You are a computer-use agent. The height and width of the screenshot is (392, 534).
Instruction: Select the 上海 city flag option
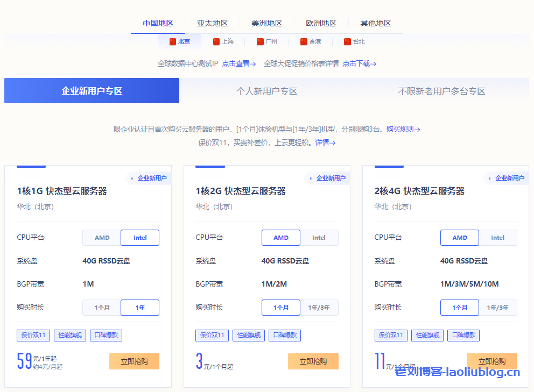coord(223,41)
